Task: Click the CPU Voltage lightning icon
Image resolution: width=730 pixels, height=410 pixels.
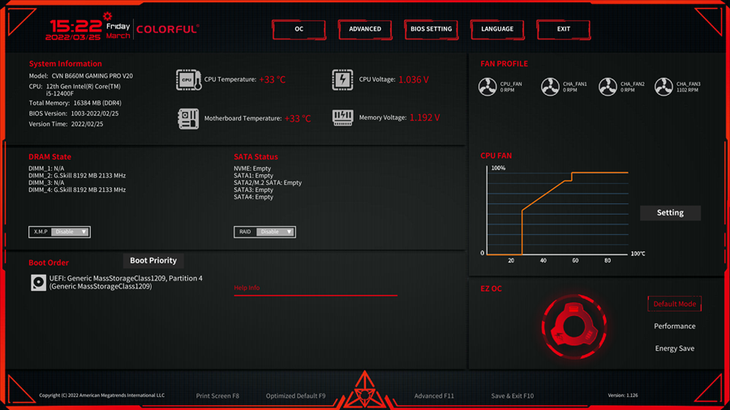Action: (343, 80)
